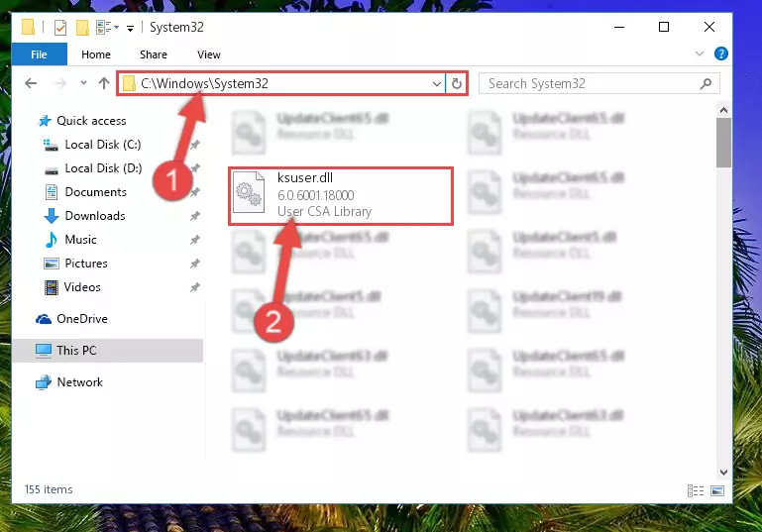Click the version text 6.0.6001.18000
The height and width of the screenshot is (532, 762).
tap(316, 195)
